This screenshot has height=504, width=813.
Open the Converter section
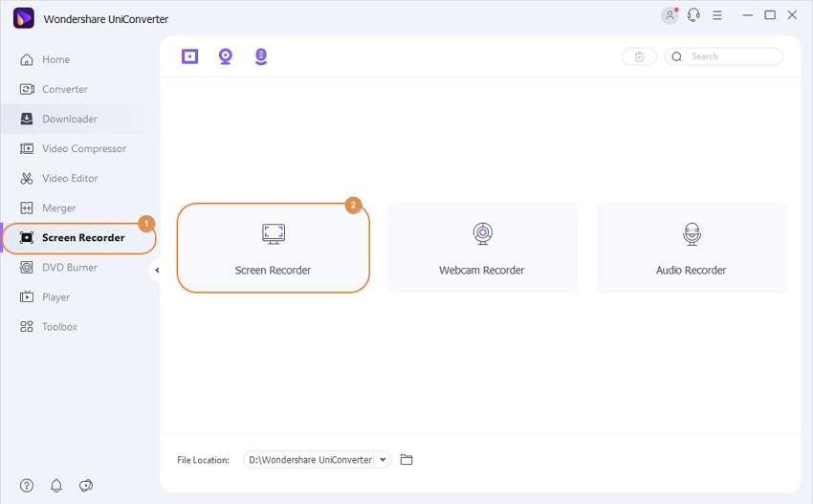click(x=54, y=89)
